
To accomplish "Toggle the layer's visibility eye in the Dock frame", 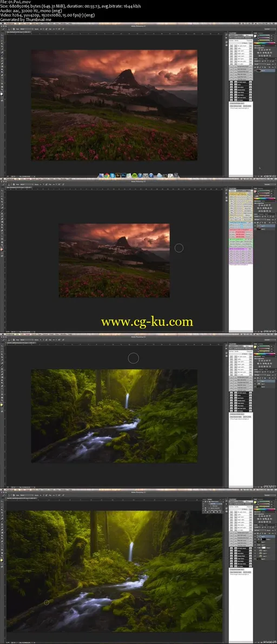I will pos(255,70).
